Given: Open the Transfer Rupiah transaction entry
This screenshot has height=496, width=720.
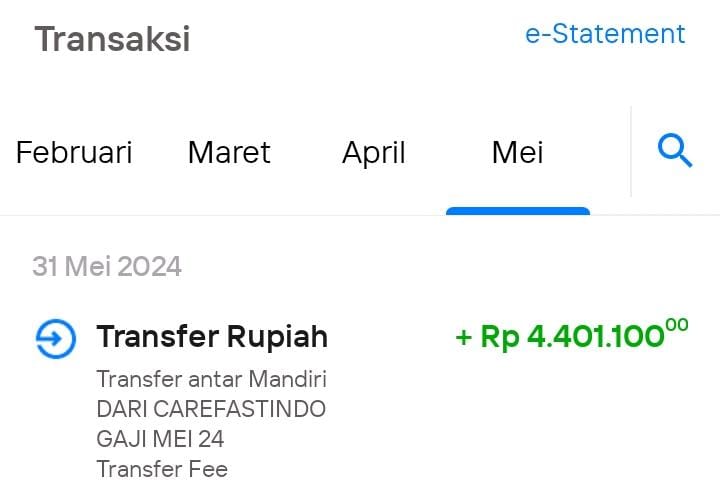Looking at the screenshot, I should 361,397.
